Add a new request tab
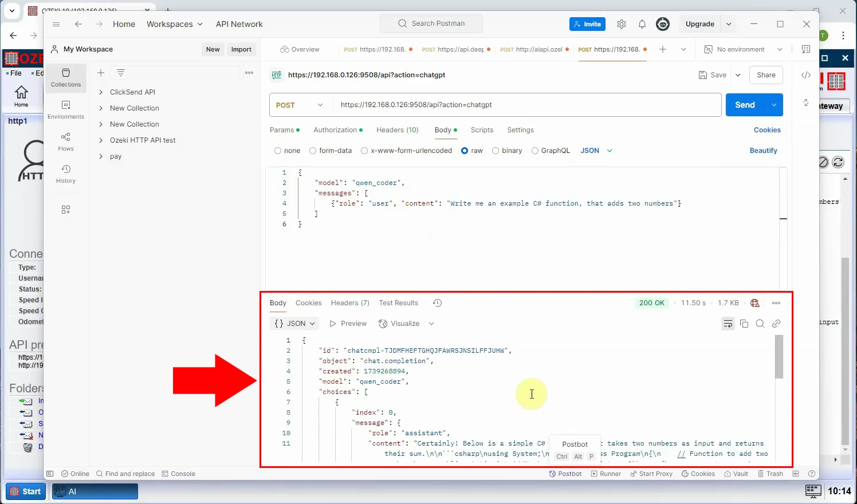Image resolution: width=857 pixels, height=504 pixels. click(663, 49)
